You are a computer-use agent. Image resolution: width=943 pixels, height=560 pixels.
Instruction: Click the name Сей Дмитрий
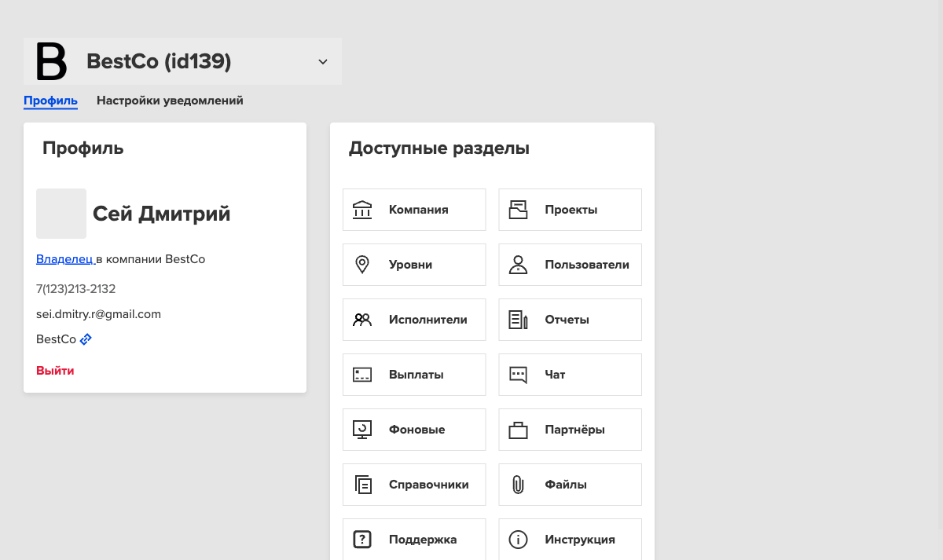pyautogui.click(x=162, y=214)
